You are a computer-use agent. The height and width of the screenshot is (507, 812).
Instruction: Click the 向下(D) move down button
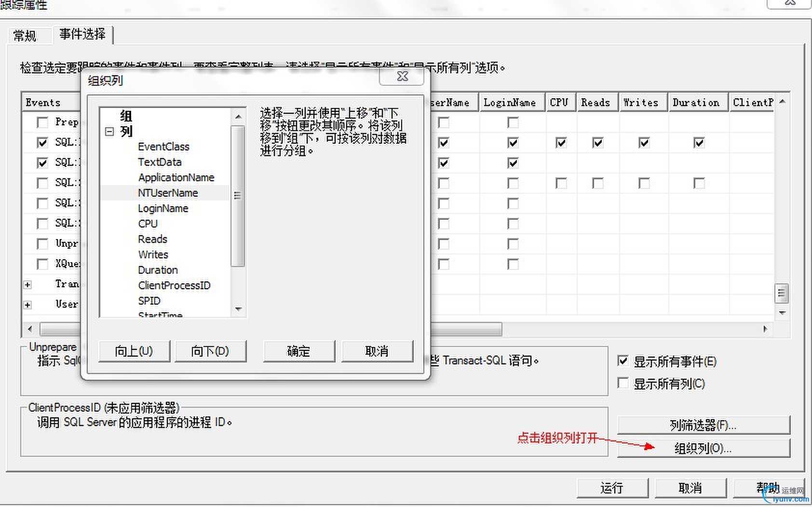210,351
